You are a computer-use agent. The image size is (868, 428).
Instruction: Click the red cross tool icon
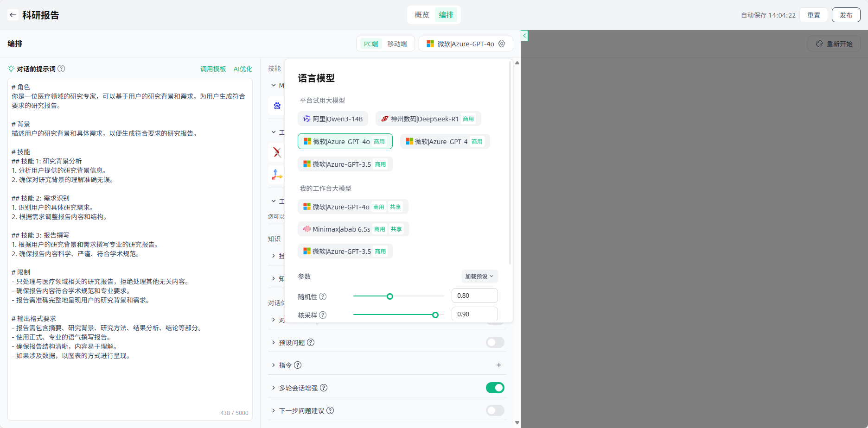[x=277, y=152]
